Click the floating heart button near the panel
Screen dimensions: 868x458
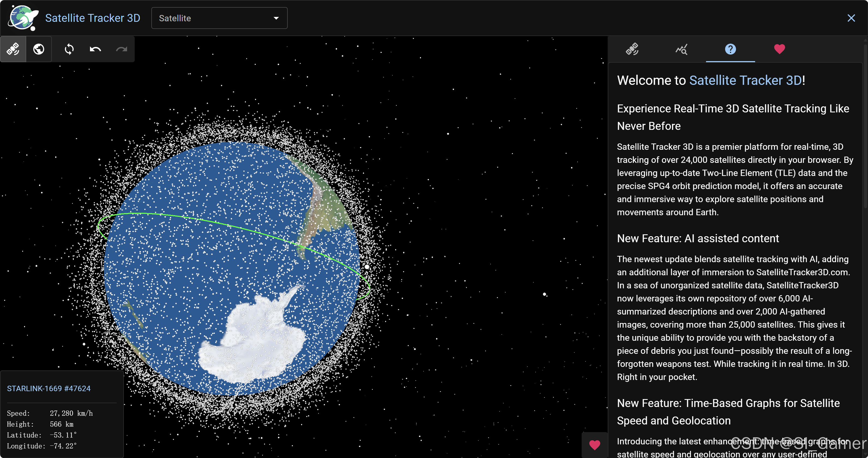(x=594, y=445)
